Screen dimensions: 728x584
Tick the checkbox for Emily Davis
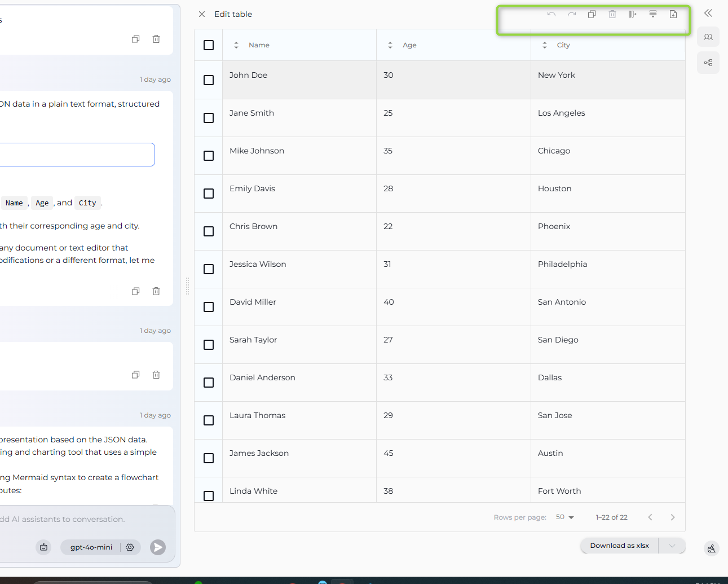pos(209,194)
